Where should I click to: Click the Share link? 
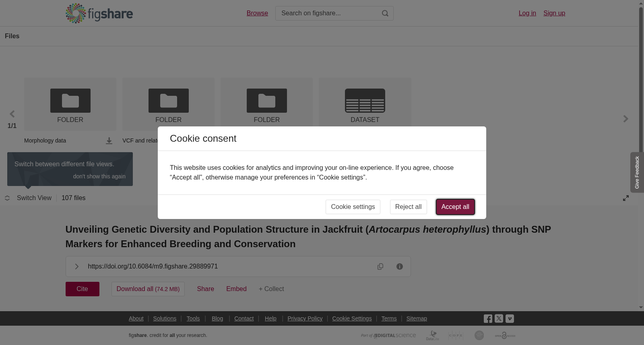(x=206, y=289)
